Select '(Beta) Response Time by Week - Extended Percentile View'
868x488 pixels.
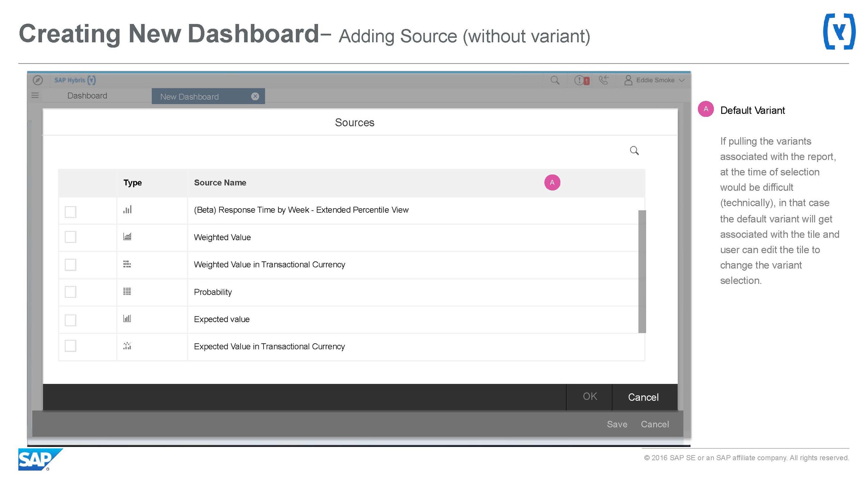point(301,210)
